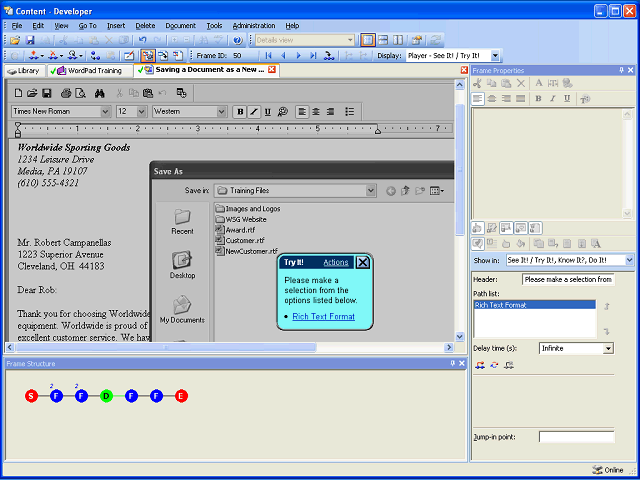640x480 pixels.
Task: Click the horizontal scrollbar thumb under frame
Action: 165,347
